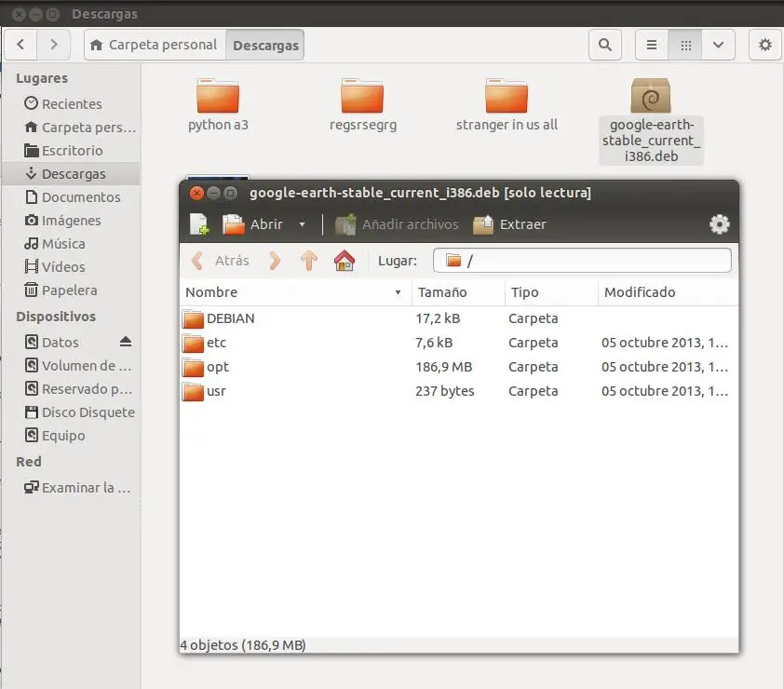Click the home icon in archive manager
Image resolution: width=784 pixels, height=689 pixels.
345,261
